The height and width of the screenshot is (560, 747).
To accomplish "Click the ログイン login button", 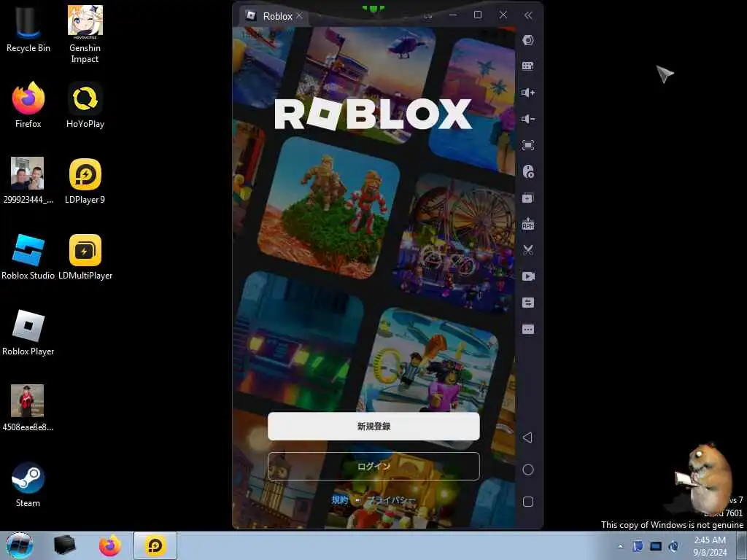I will click(x=373, y=466).
